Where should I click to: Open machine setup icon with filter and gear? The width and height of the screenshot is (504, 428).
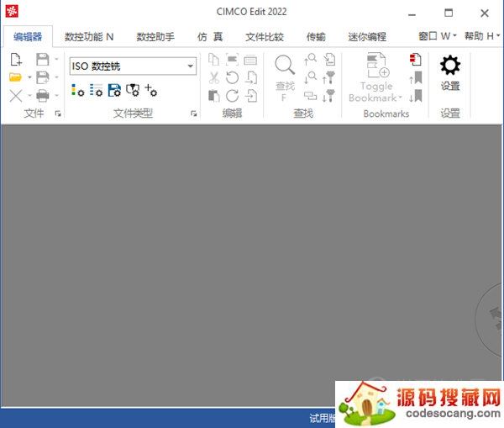pyautogui.click(x=133, y=91)
